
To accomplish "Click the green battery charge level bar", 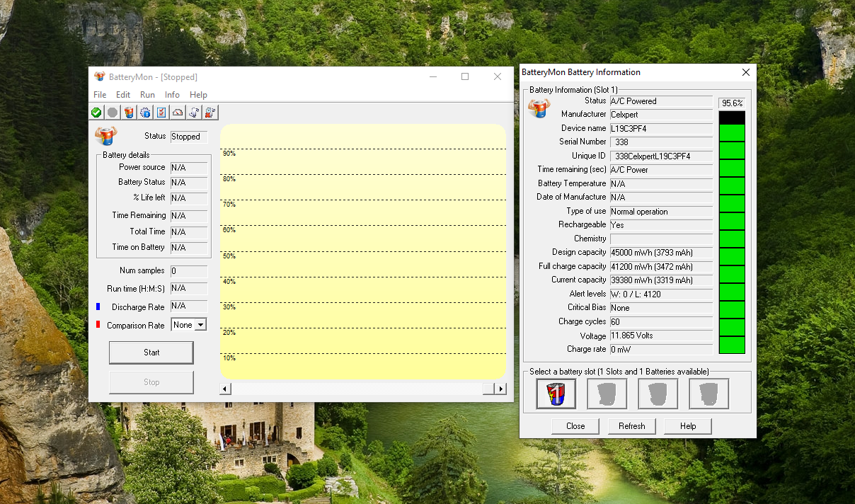I will click(732, 239).
